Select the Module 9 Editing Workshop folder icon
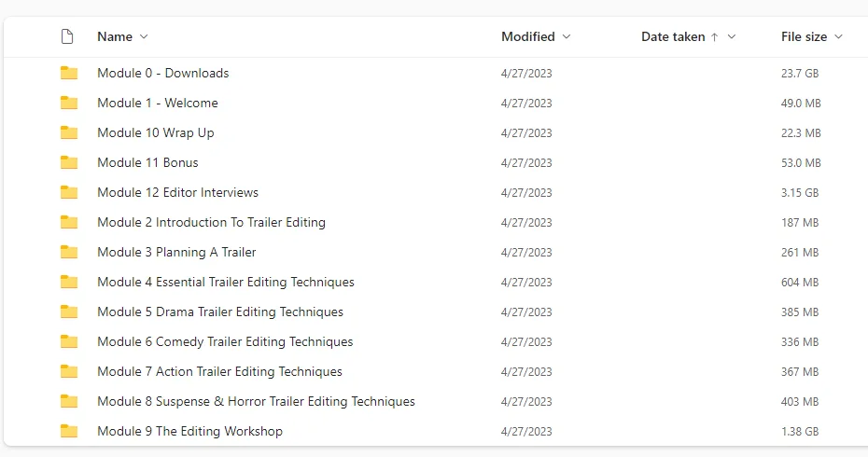Image resolution: width=868 pixels, height=457 pixels. [x=69, y=431]
